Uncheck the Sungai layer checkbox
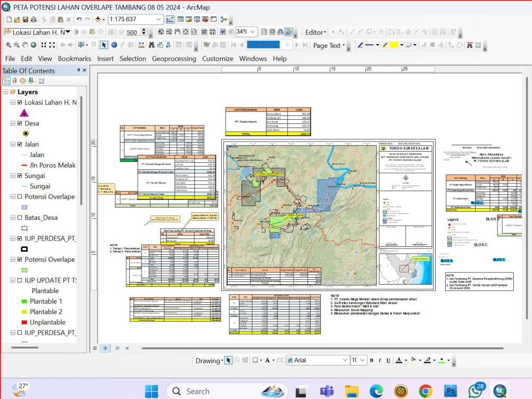The width and height of the screenshot is (532, 399). (x=20, y=176)
